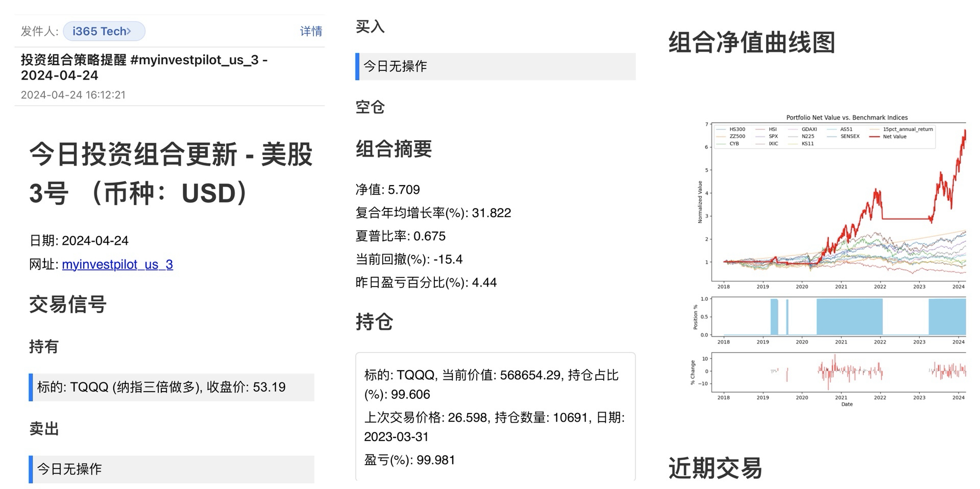The height and width of the screenshot is (489, 980).
Task: Click the SPX legend entry in chart
Action: [773, 137]
